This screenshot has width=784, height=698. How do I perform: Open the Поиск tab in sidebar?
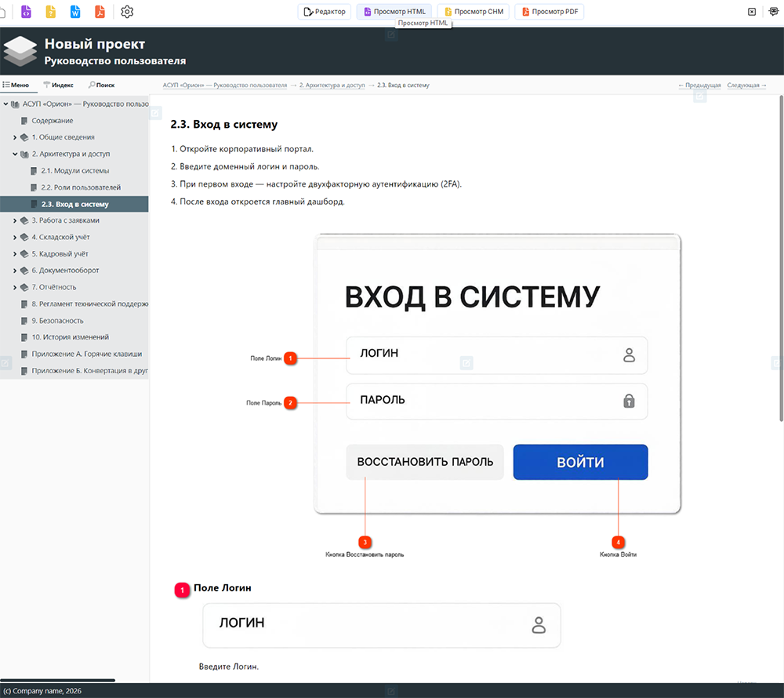(x=101, y=85)
